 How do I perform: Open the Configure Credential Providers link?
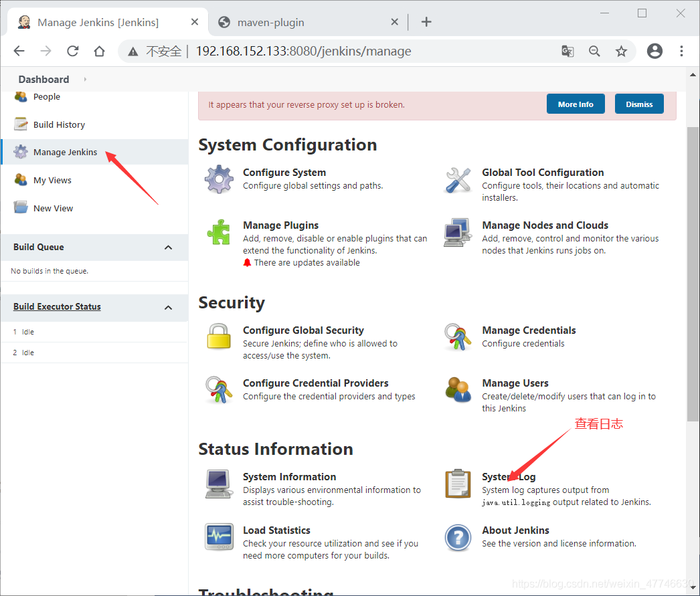tap(316, 383)
